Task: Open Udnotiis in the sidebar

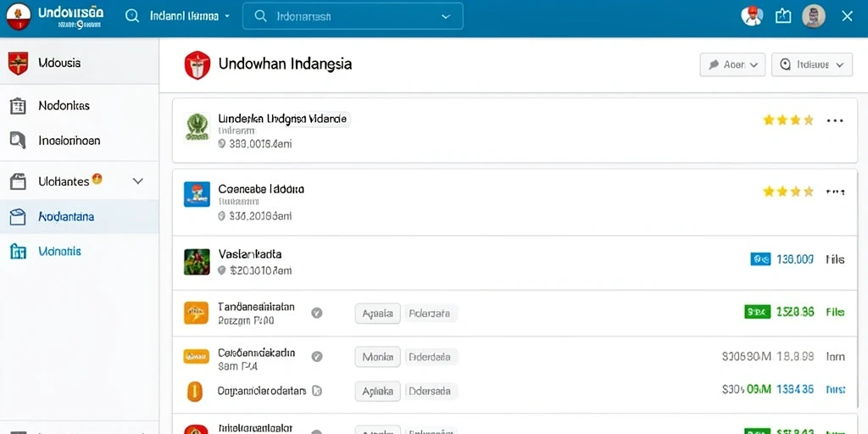Action: 79,252
